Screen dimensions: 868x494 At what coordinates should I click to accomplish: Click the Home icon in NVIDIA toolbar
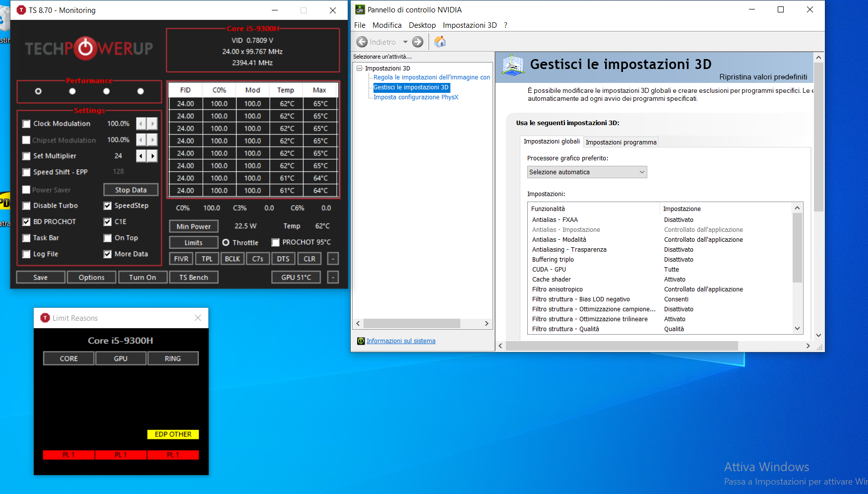(x=440, y=42)
